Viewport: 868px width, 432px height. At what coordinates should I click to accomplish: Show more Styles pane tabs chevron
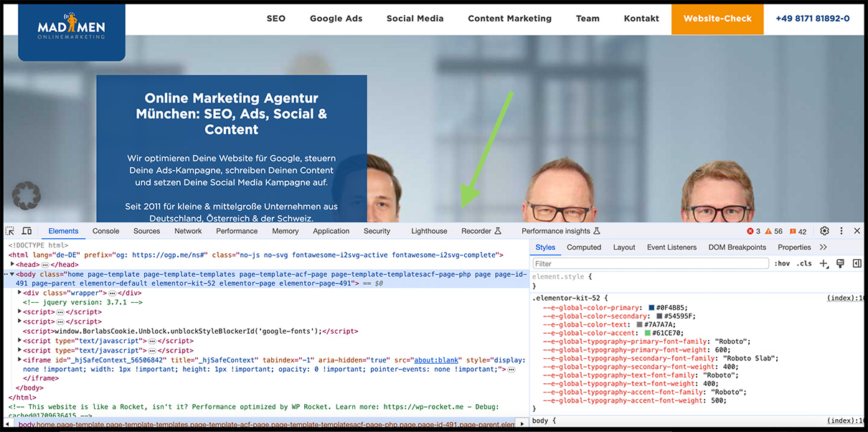pyautogui.click(x=823, y=247)
